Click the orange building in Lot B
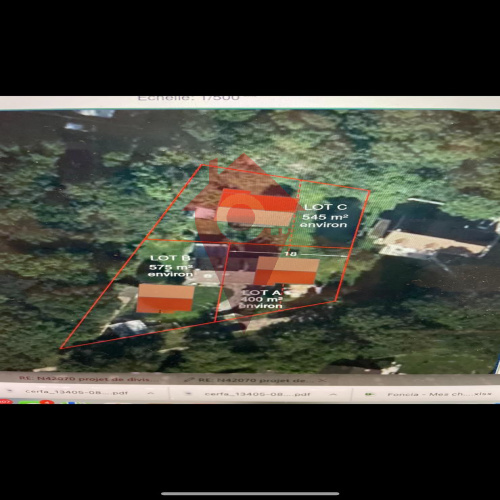The image size is (500, 500). pyautogui.click(x=166, y=298)
